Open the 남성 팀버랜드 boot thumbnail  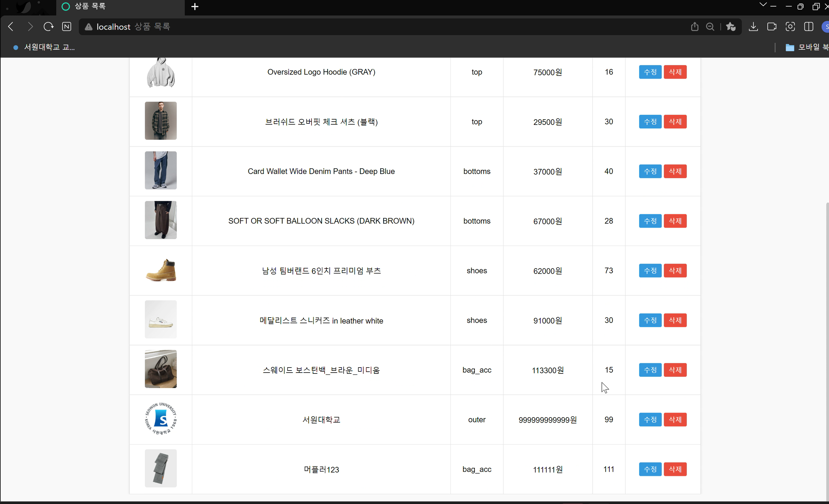(161, 270)
